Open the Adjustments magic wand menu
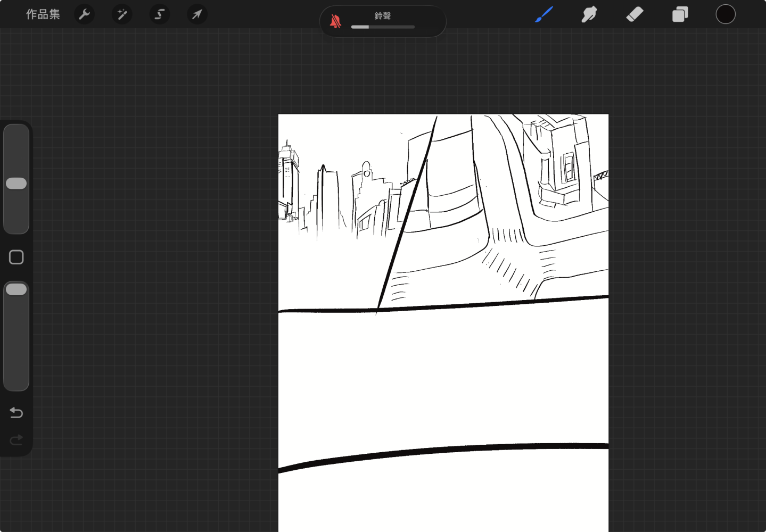The height and width of the screenshot is (532, 766). tap(122, 14)
